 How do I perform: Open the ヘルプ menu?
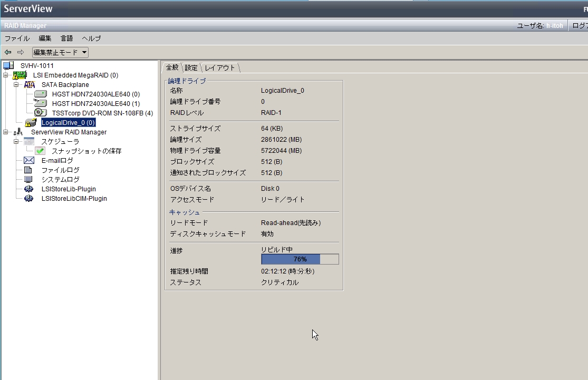91,38
